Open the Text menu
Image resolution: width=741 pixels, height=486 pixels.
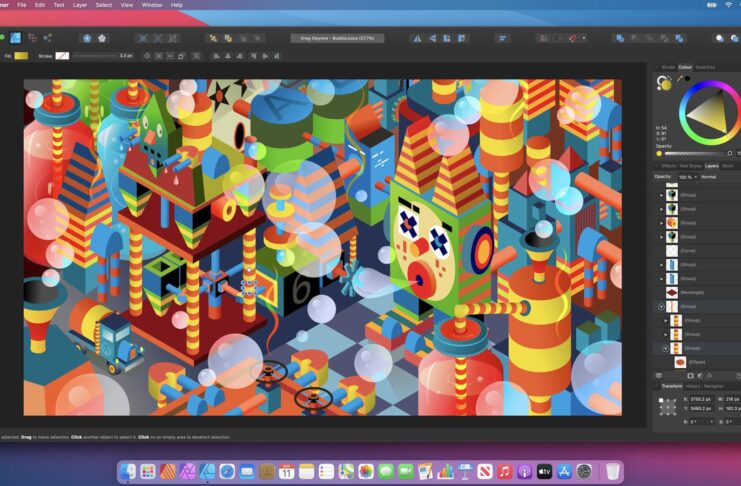(59, 5)
